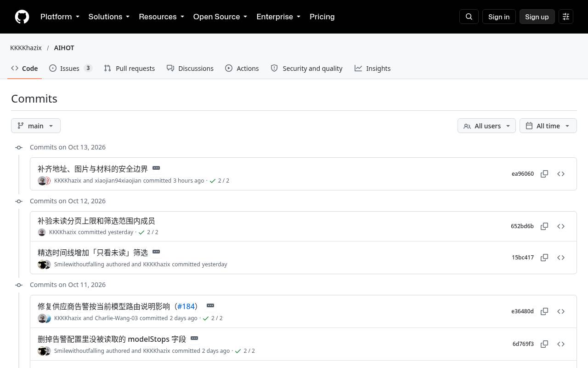Show status checks for commit 652bd6b
Viewport: 588px width, 368px height.
coord(148,232)
